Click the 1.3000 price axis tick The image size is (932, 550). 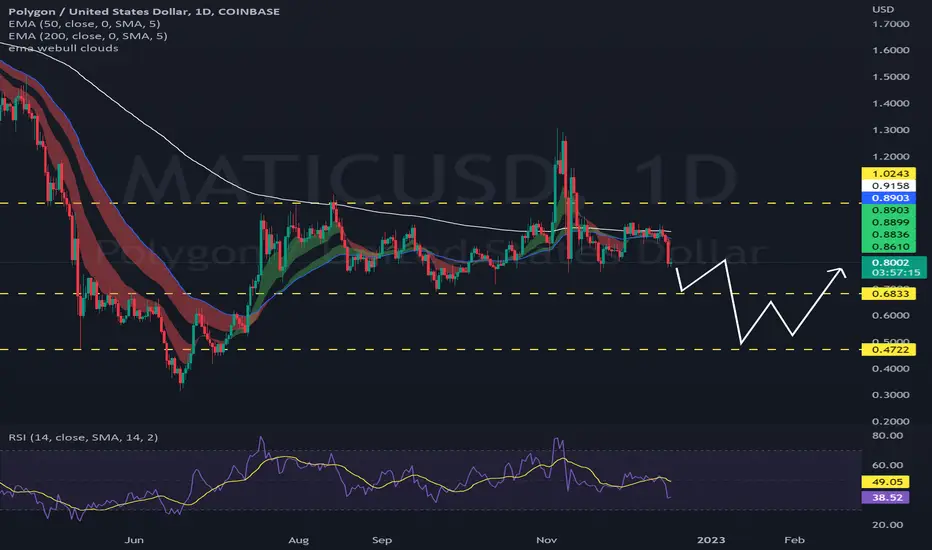tap(890, 130)
